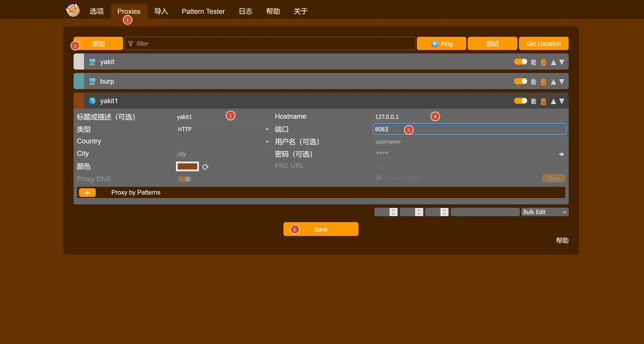Move burp proxy down with arrow
The image size is (644, 344).
pos(561,82)
